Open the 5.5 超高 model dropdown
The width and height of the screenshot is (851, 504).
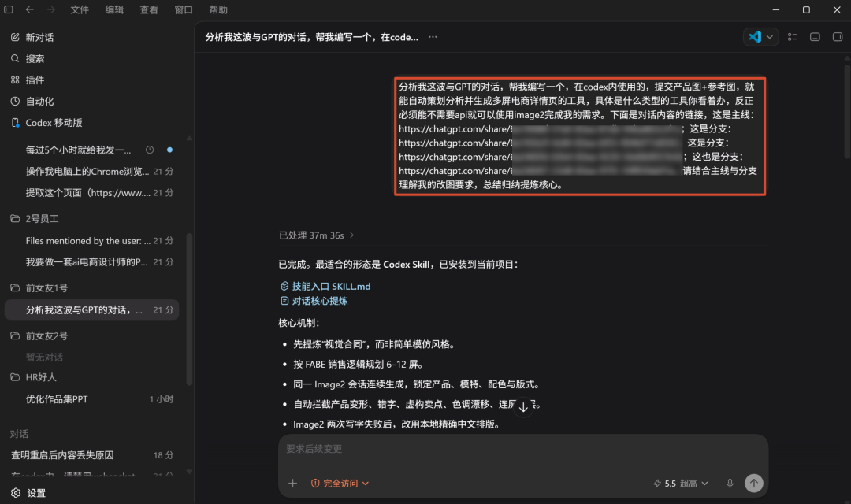681,484
